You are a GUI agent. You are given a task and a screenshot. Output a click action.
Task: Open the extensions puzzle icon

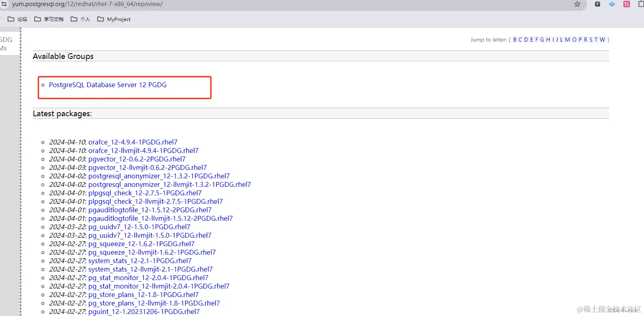pyautogui.click(x=641, y=4)
